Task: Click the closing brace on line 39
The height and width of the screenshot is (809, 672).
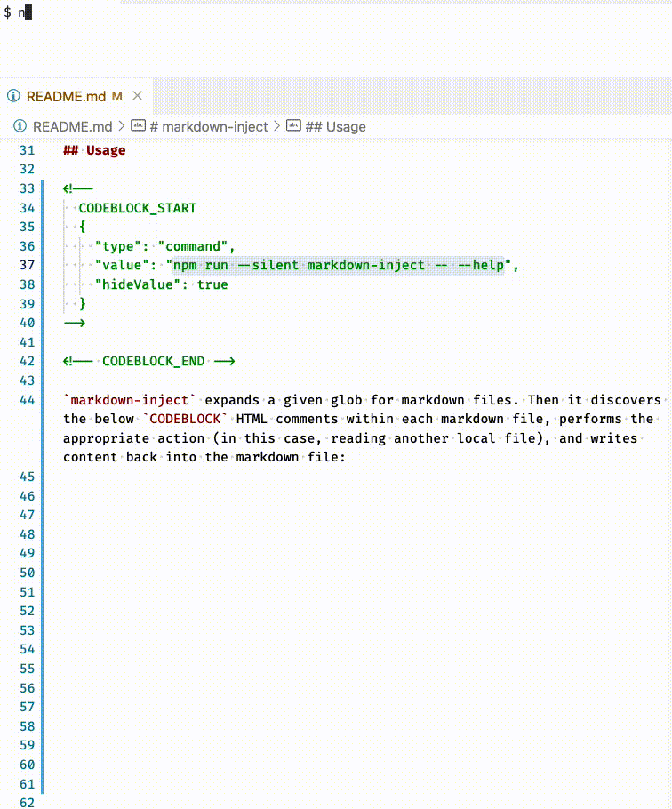Action: click(x=82, y=304)
